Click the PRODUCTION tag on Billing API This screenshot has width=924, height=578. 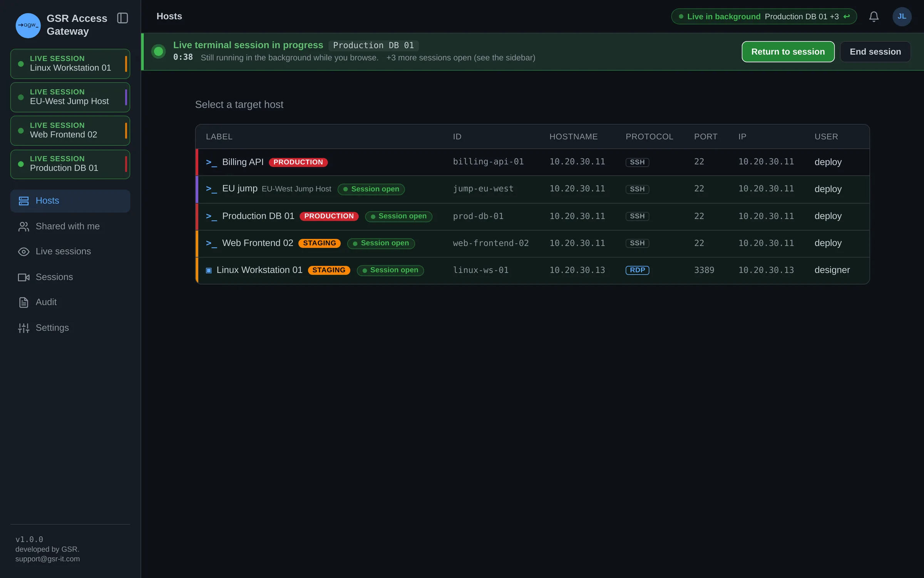[298, 162]
